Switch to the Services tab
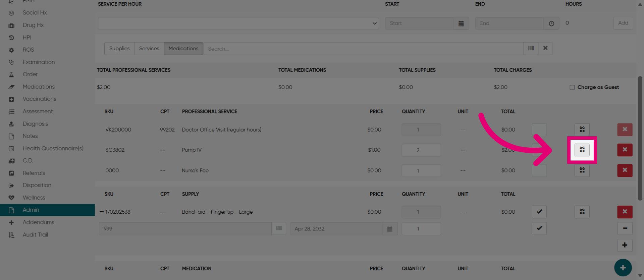 (x=149, y=48)
